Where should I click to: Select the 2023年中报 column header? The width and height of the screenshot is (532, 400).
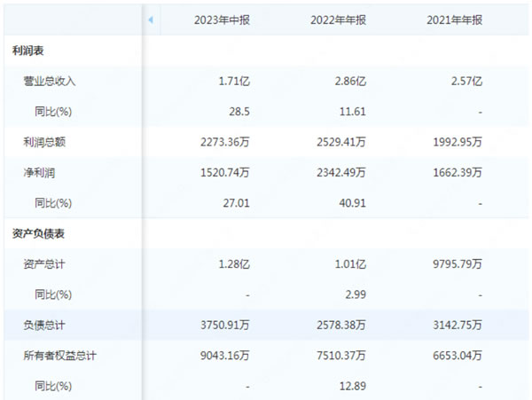222,20
